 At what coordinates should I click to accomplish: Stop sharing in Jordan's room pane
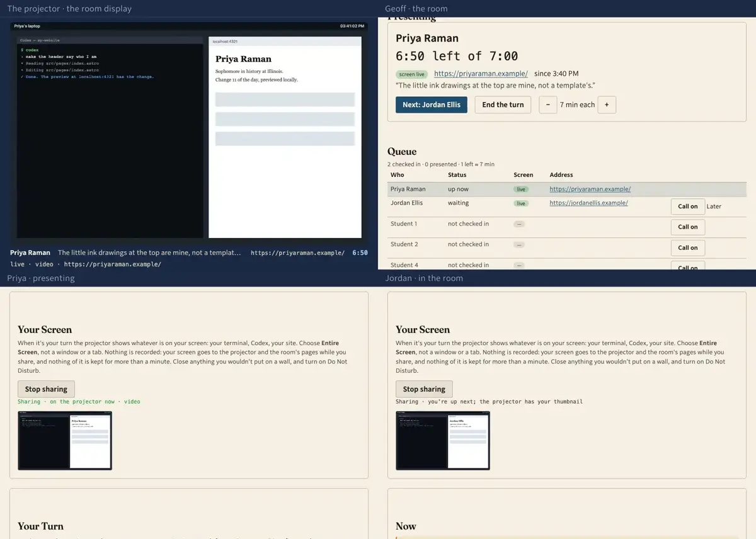click(x=424, y=389)
